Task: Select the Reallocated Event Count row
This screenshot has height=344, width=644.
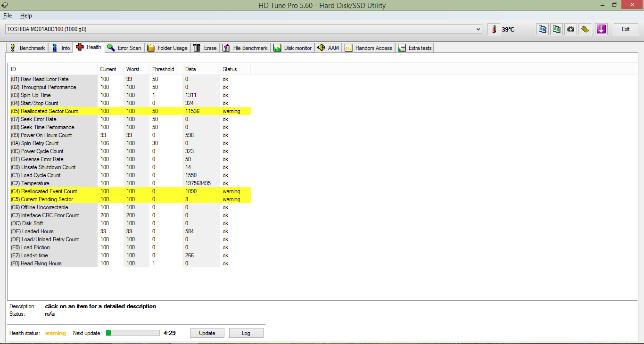Action: click(x=130, y=191)
